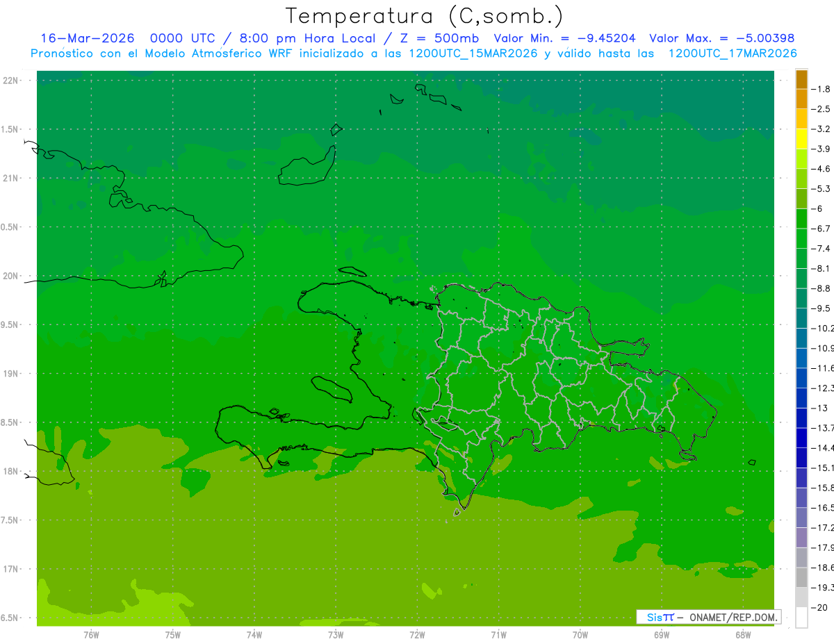834x644 pixels.
Task: Click the '20N' latitude label
Action: tap(12, 276)
